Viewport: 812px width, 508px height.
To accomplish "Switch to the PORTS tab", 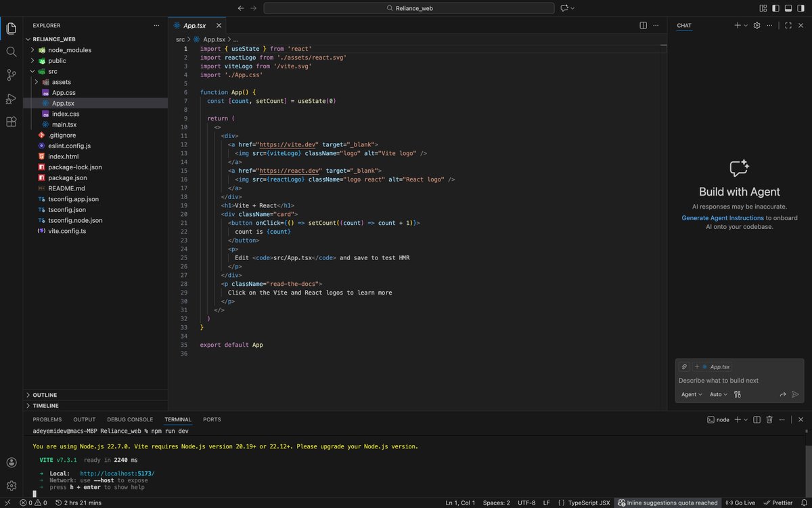I will point(212,419).
